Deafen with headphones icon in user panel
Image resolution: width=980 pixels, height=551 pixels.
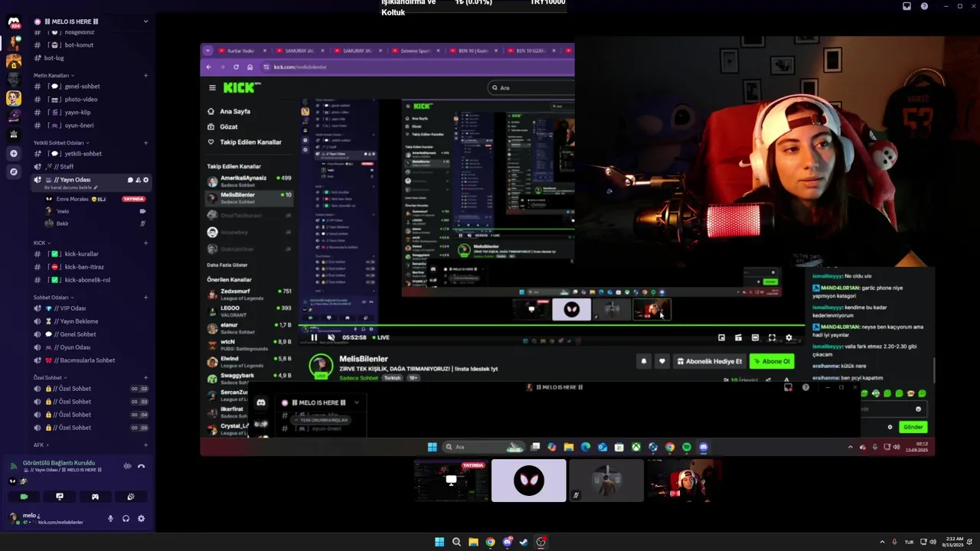coord(126,518)
